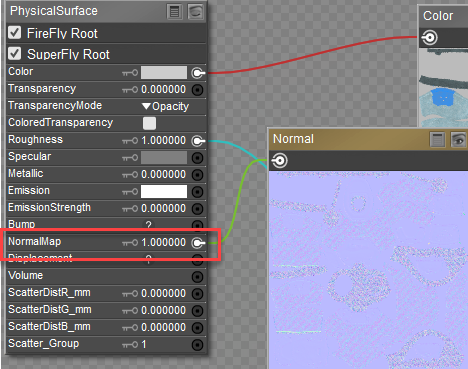The width and height of the screenshot is (468, 369).
Task: Click Bump question mark value
Action: pos(149,225)
